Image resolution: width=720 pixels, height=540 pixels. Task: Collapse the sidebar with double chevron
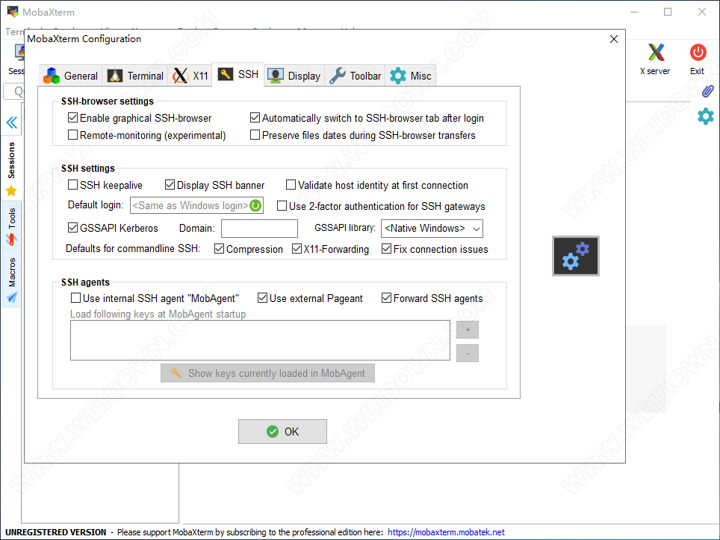pos(12,123)
